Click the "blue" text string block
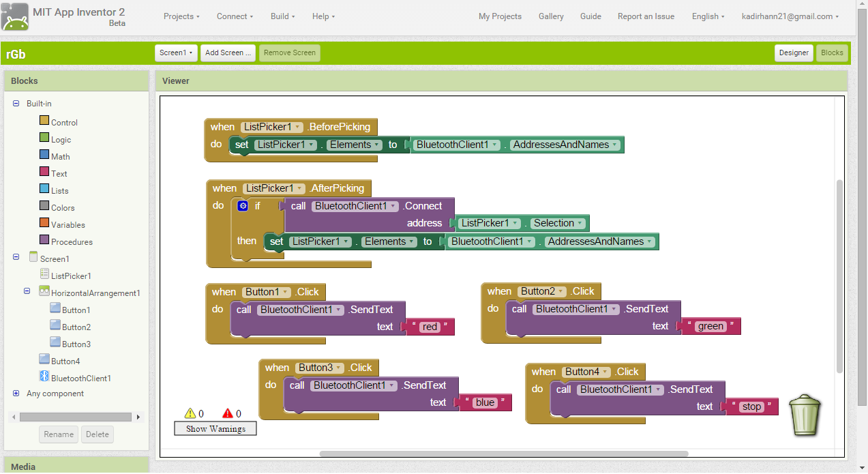This screenshot has height=474, width=868. pos(485,402)
